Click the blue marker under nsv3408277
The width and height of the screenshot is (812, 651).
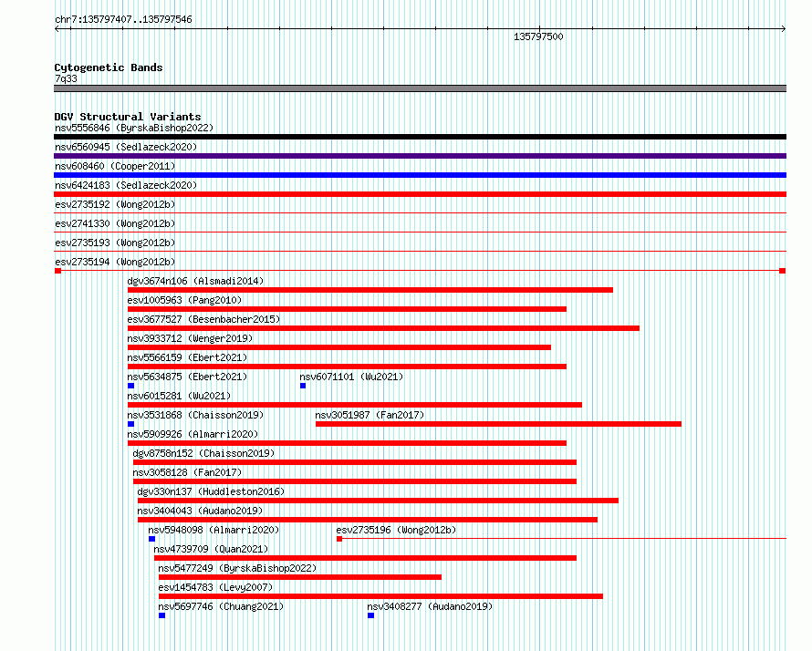pos(370,615)
